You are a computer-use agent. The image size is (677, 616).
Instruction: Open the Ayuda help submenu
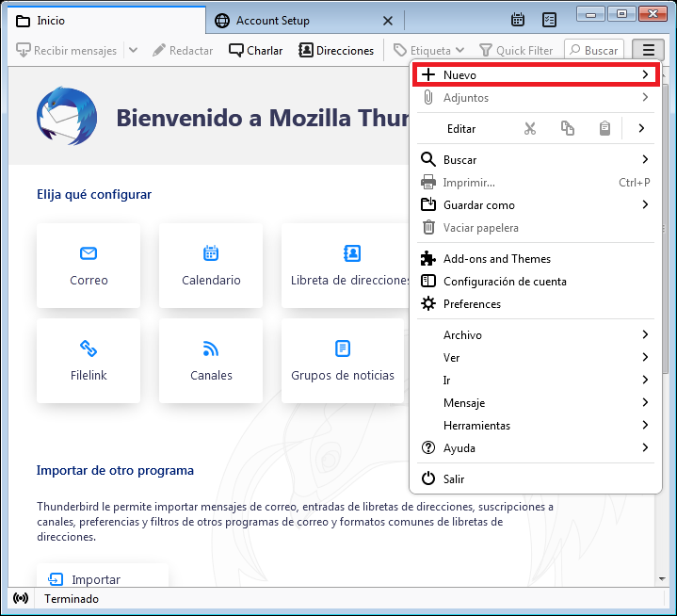536,448
